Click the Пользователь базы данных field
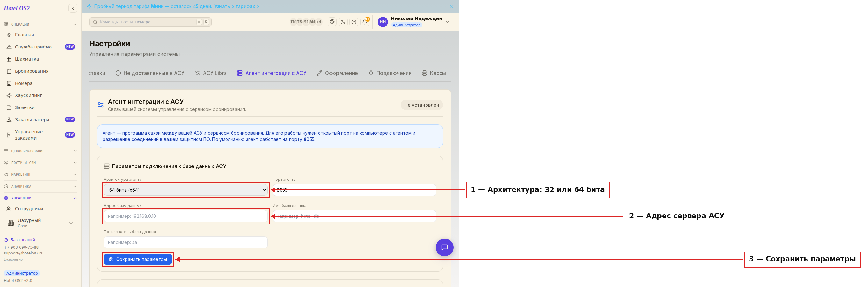The image size is (868, 287). (x=186, y=242)
